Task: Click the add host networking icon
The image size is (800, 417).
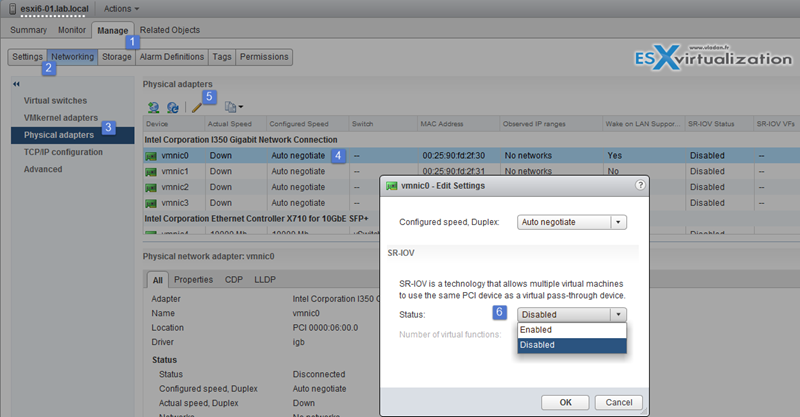Action: (154, 107)
